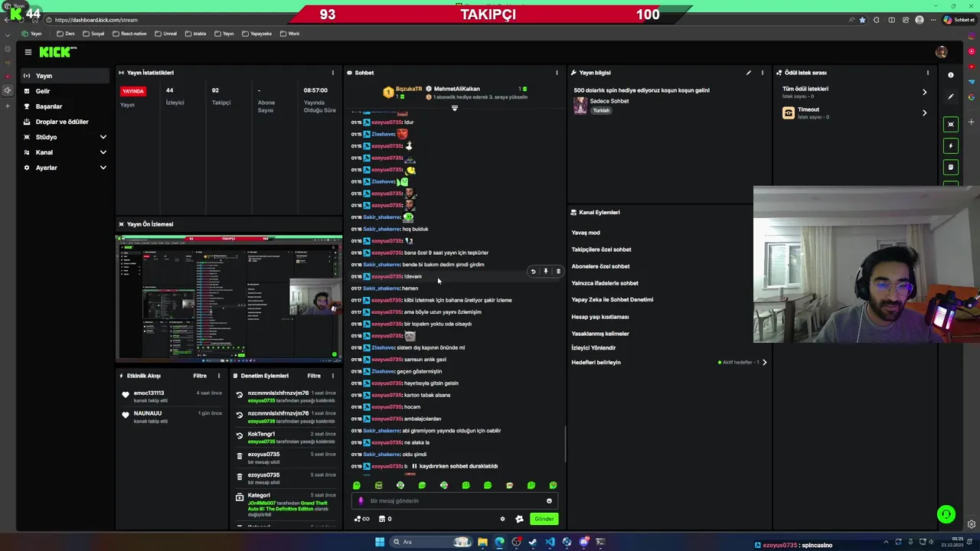Screen dimensions: 980x551
Task: Open the hamburger menu beside Kick logo
Action: tap(28, 52)
